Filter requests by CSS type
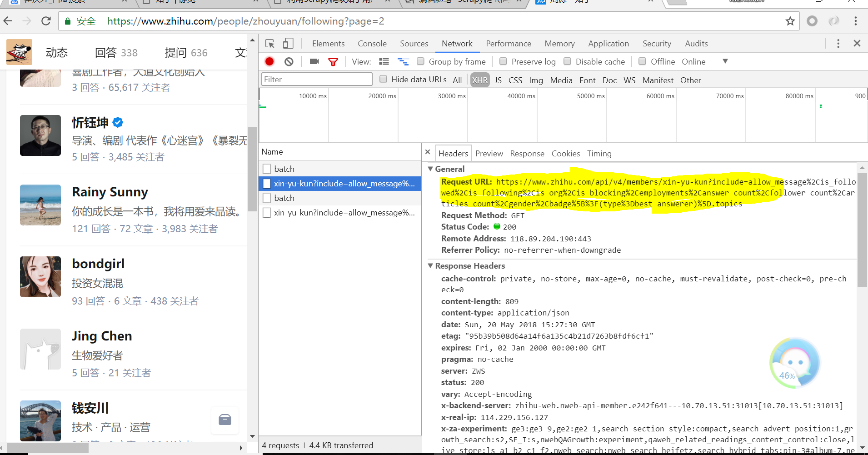 515,80
